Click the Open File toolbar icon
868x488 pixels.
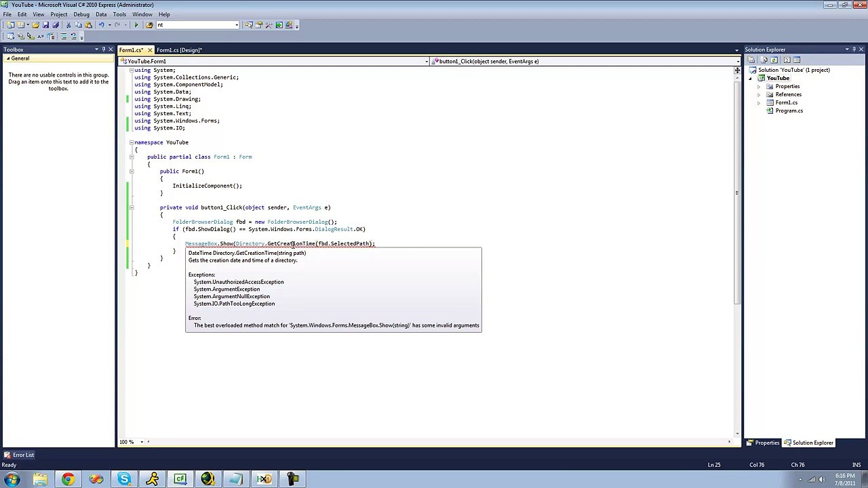35,25
